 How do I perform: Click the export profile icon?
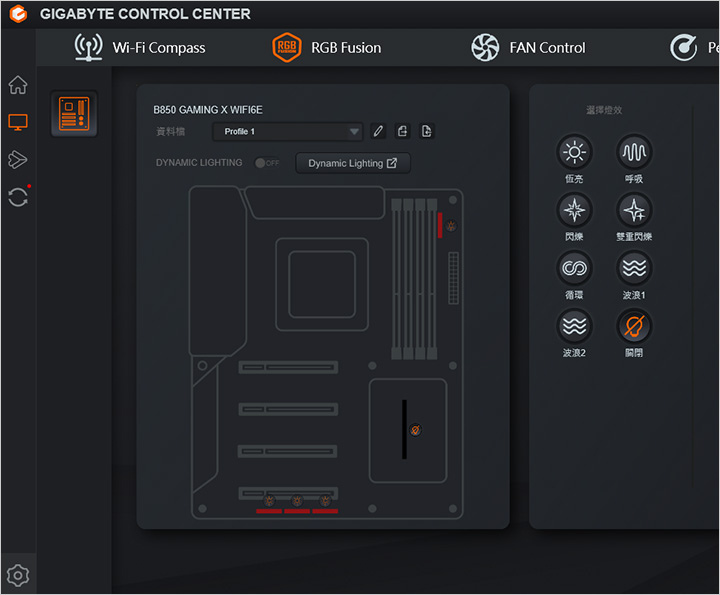(402, 132)
